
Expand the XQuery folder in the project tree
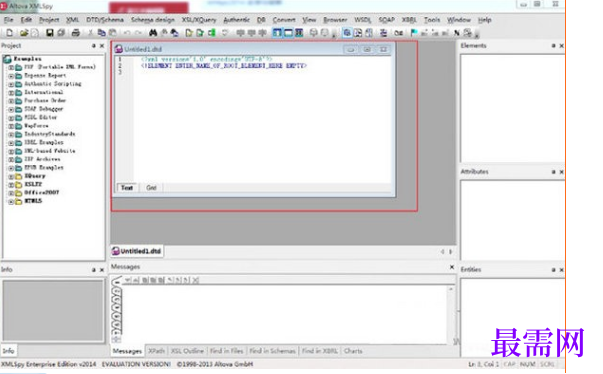coord(11,176)
